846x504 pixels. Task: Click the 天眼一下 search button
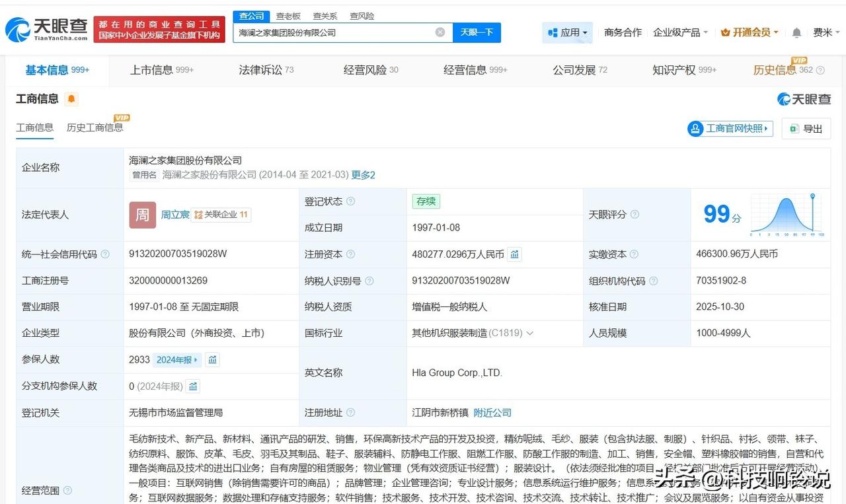coord(477,32)
